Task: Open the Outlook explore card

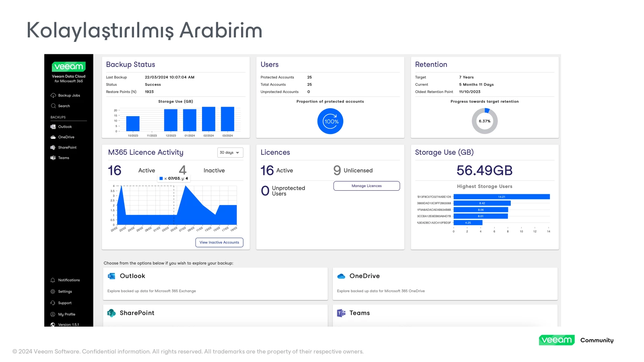Action: click(215, 284)
